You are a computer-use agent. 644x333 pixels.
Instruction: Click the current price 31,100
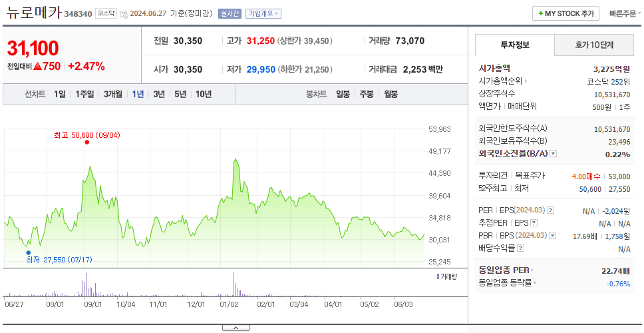pyautogui.click(x=33, y=49)
